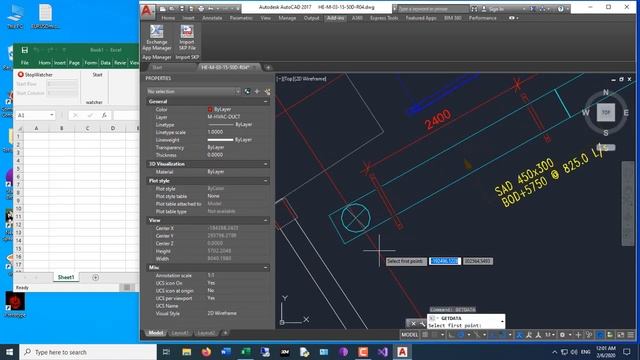
Task: Click Layout1 tab at bottom
Action: [x=180, y=333]
